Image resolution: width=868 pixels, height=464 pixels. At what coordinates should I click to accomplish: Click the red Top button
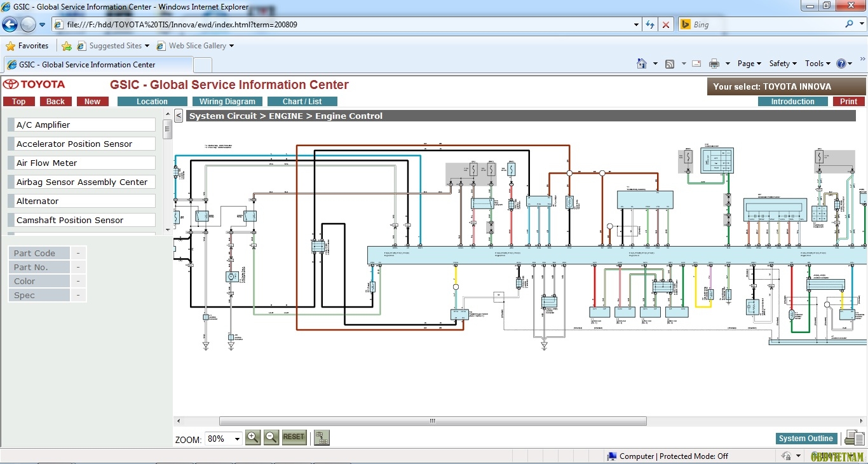coord(19,102)
